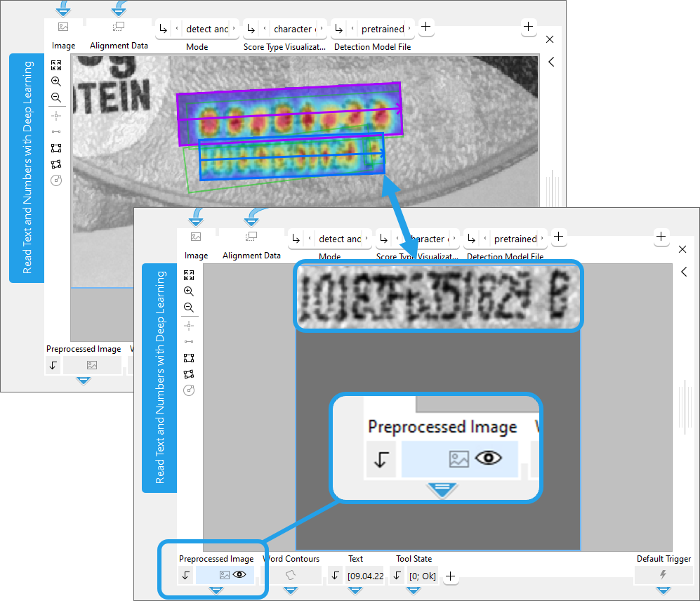Select previous Mode value in front window
The height and width of the screenshot is (601, 700).
click(x=310, y=239)
